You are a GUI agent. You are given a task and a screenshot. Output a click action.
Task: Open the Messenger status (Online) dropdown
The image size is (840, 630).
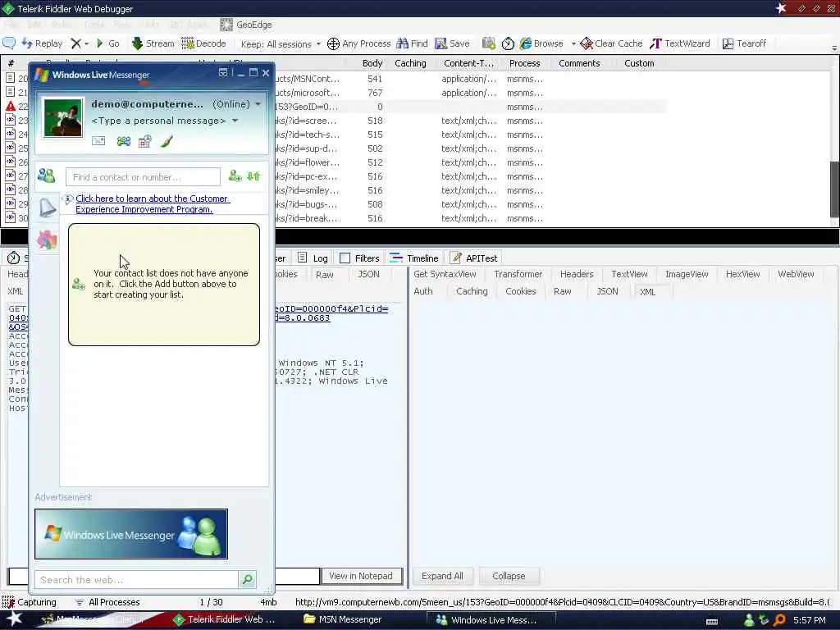[237, 104]
